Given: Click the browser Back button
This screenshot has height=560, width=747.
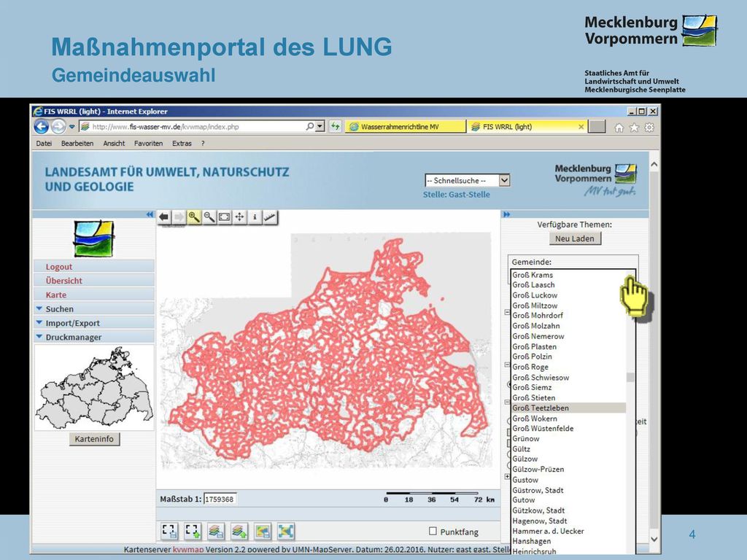Looking at the screenshot, I should [42, 127].
